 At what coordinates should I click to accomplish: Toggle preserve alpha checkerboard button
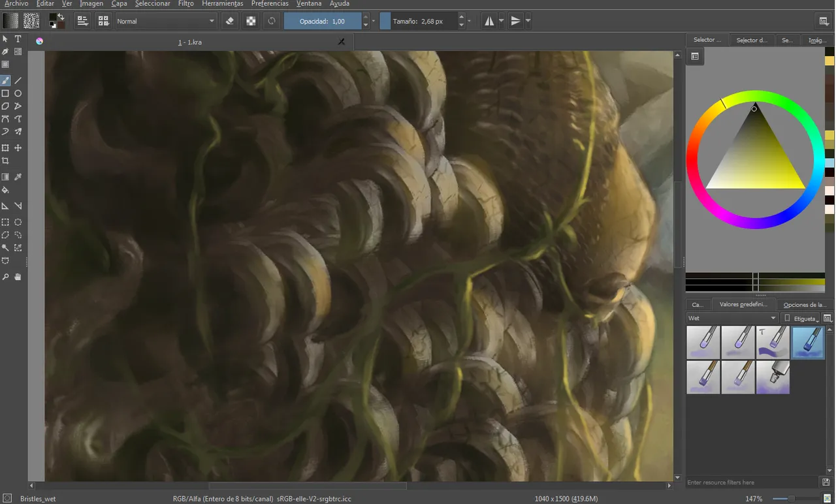(251, 21)
